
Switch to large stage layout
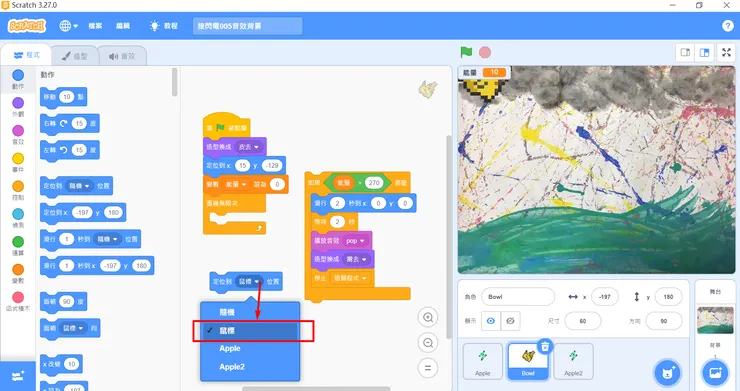coord(704,52)
